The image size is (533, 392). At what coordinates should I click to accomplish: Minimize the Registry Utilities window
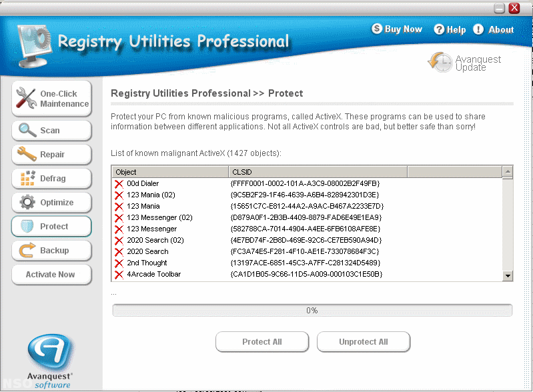[500, 8]
